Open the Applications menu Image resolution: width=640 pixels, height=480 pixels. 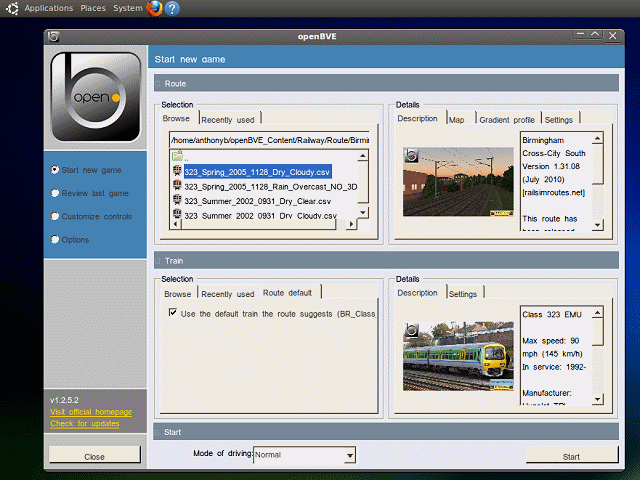pos(49,8)
